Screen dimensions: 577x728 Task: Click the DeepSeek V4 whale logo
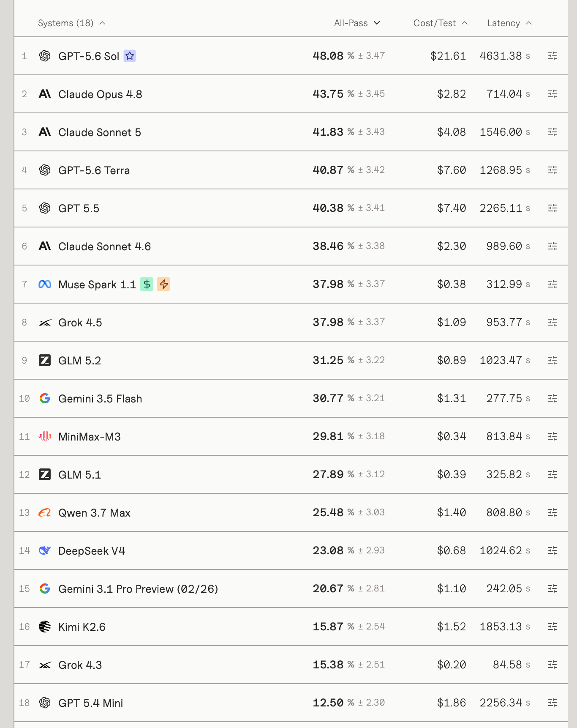(x=45, y=550)
